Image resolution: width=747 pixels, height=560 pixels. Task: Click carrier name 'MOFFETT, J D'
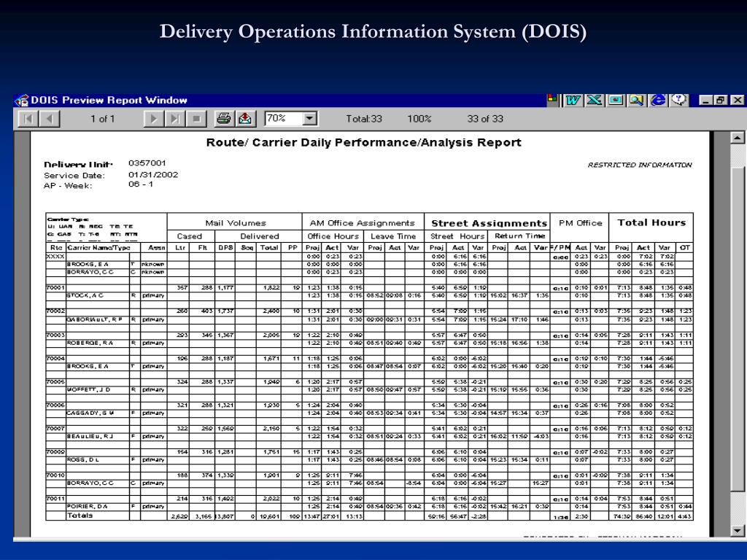tap(88, 389)
